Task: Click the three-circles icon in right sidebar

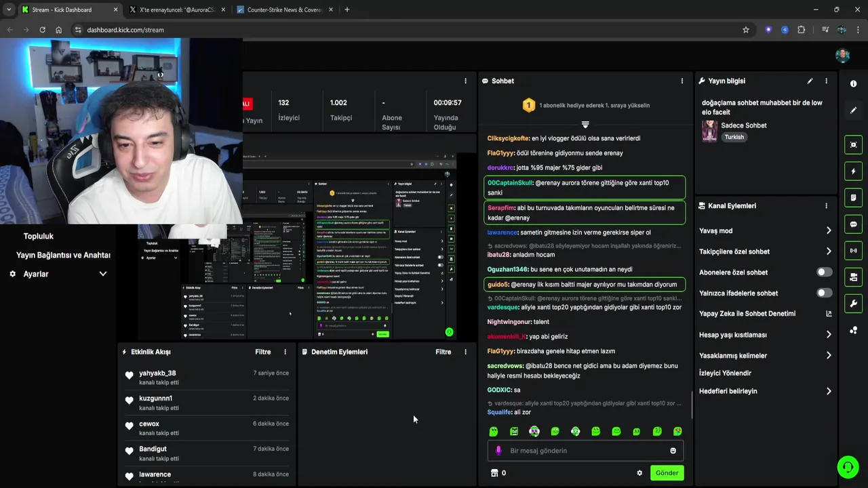Action: 853,330
